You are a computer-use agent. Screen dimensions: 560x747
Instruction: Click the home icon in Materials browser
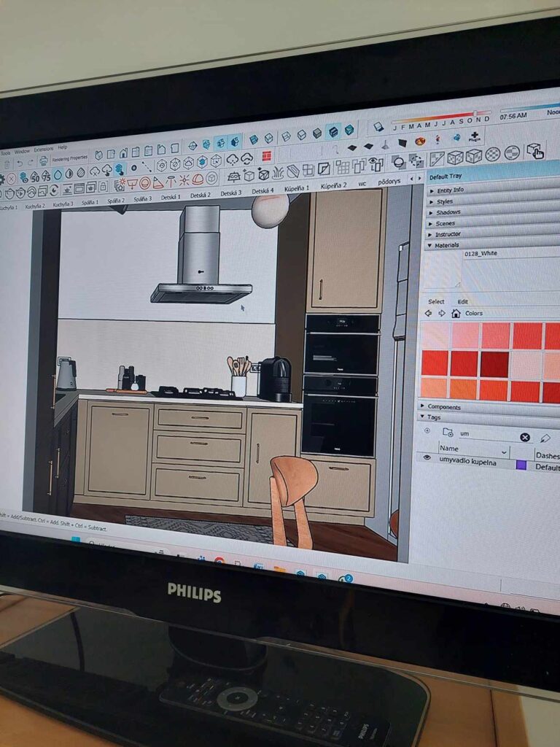tap(456, 314)
